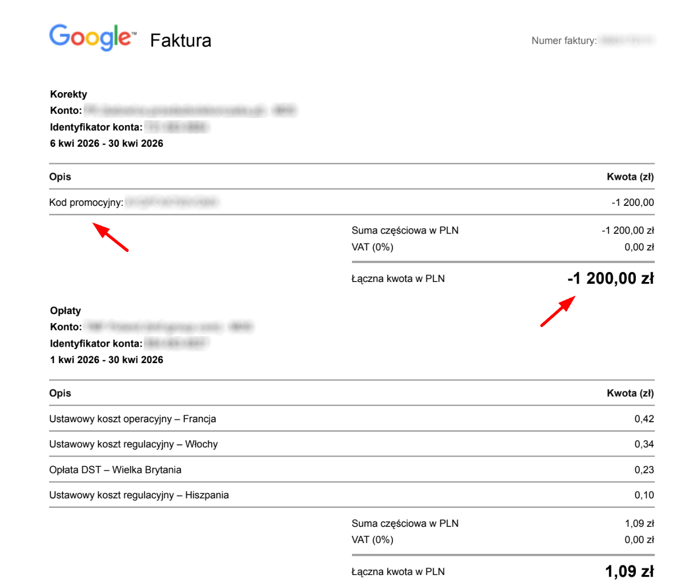Click "Kwota (zł)" header in Korekty table
700x588 pixels.
pos(630,177)
